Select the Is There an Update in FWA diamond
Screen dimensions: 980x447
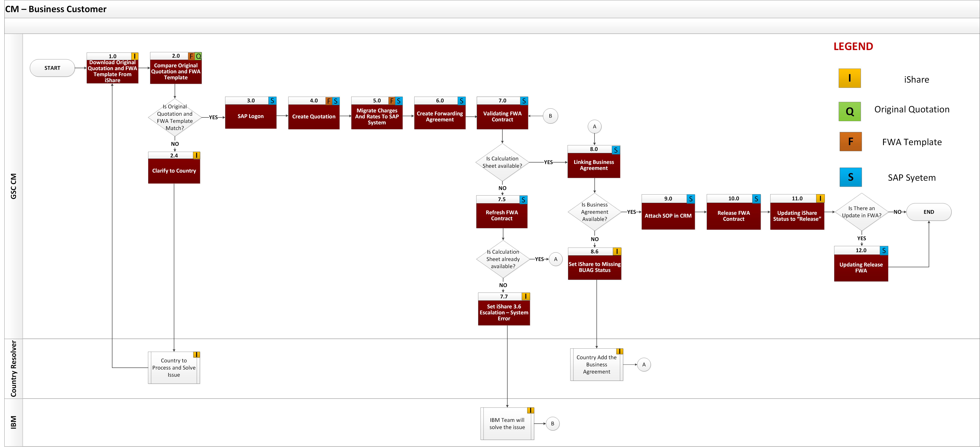pos(861,212)
